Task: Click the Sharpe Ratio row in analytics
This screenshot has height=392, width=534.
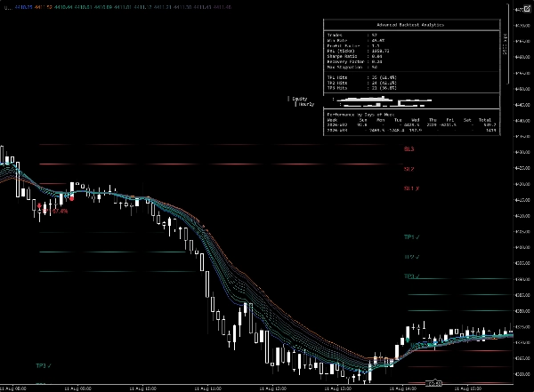Action: [x=355, y=57]
